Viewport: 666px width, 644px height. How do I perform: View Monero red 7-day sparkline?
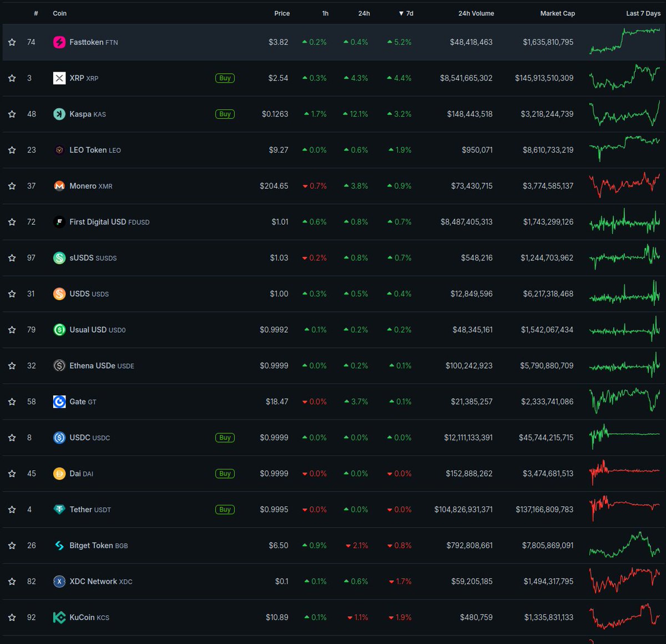pyautogui.click(x=625, y=185)
